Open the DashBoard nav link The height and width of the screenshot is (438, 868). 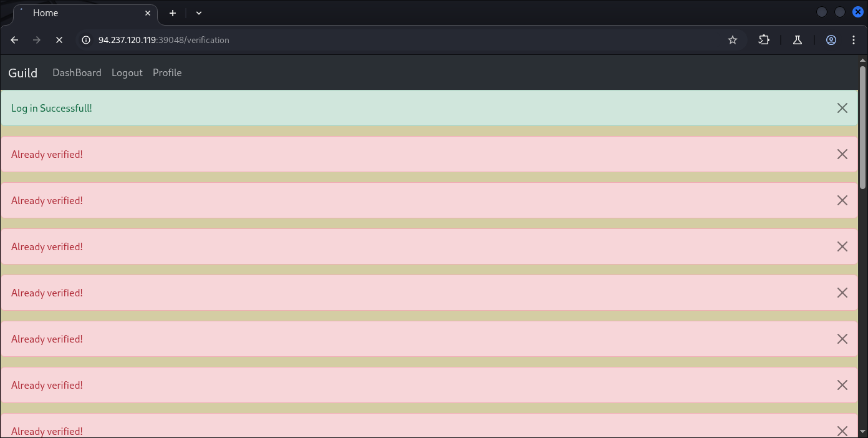(77, 73)
